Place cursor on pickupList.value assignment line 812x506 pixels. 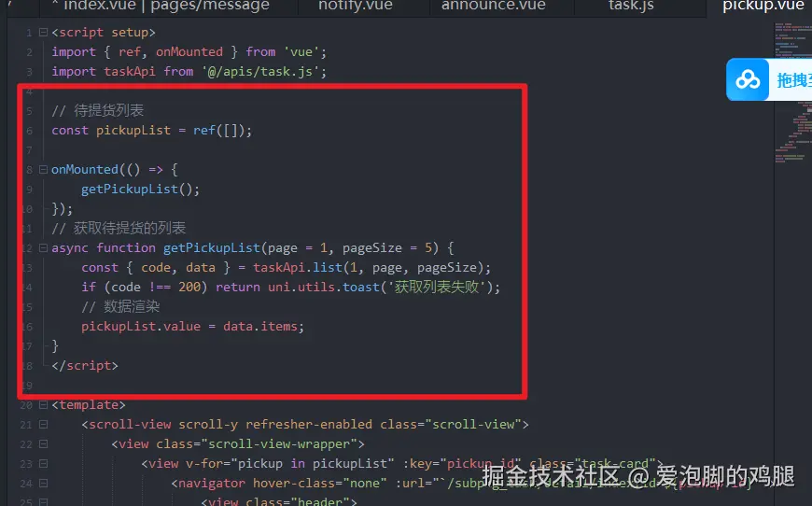pos(192,326)
